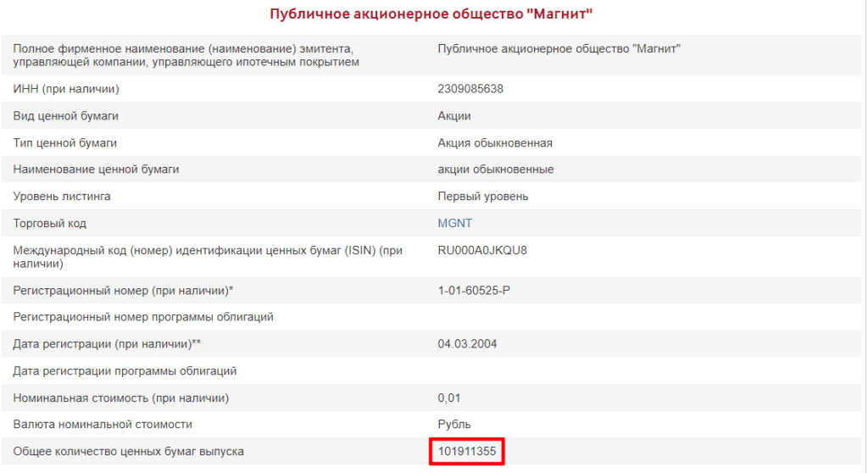
Task: Select the label Тип ценной бумаги
Action: point(64,143)
